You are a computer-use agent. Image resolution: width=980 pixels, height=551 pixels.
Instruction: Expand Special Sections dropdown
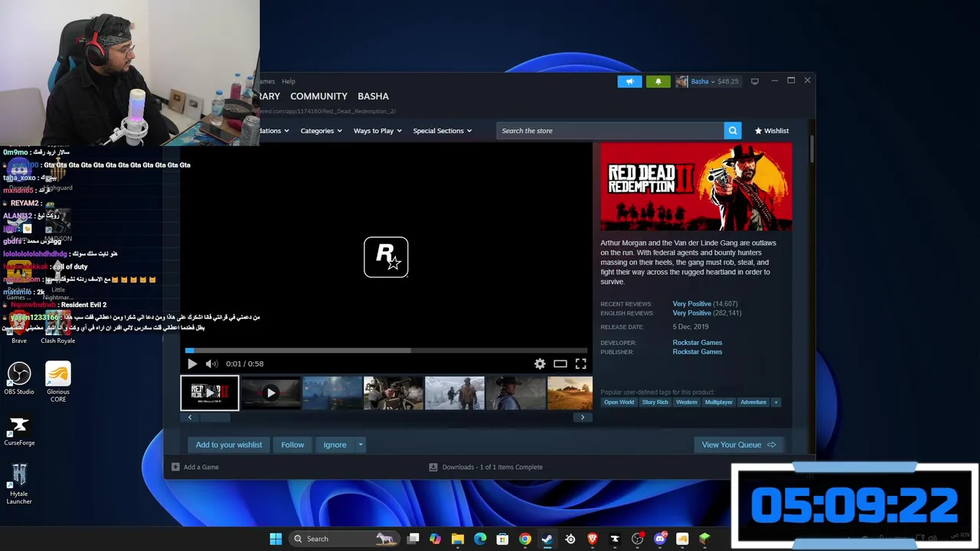point(442,131)
